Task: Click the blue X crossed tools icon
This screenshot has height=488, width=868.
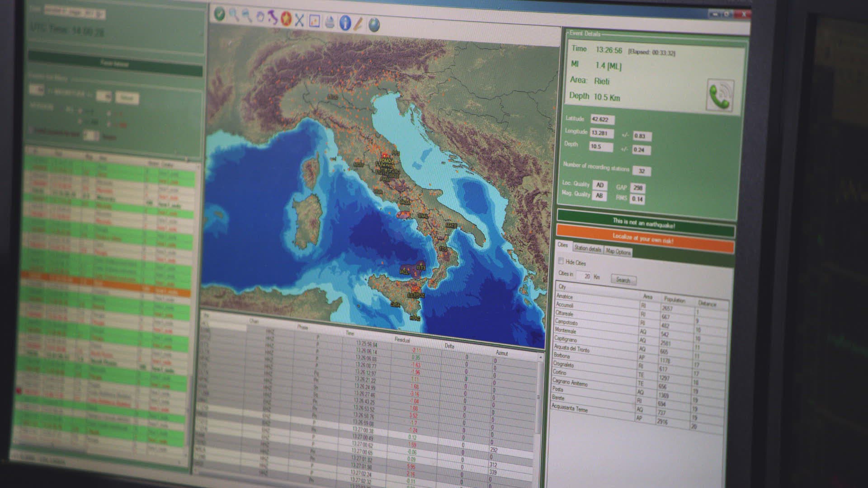Action: coord(299,19)
